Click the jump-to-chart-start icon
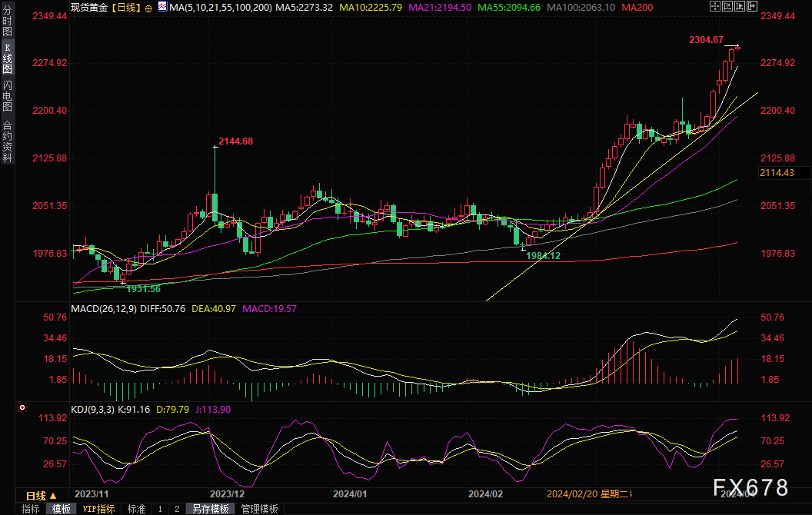Screen dimensions: 812x515 click(x=727, y=6)
